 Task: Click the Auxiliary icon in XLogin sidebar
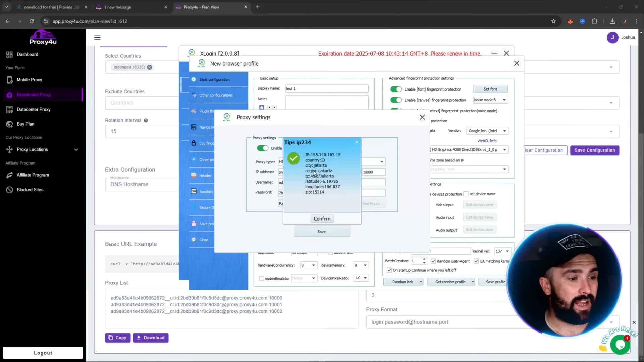point(194,191)
